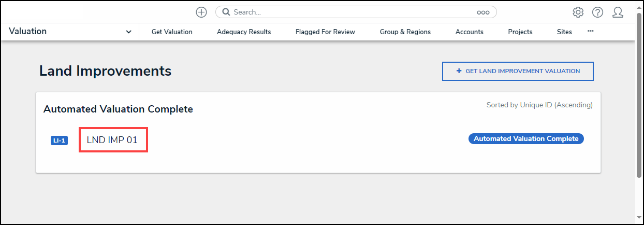This screenshot has width=644, height=225.
Task: Open the settings gear icon
Action: pyautogui.click(x=578, y=12)
